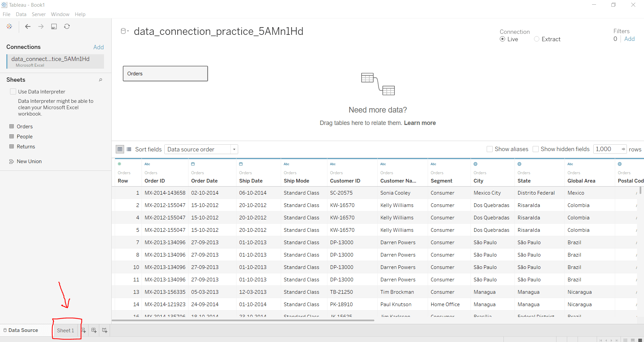Switch grid to metadata view icon
This screenshot has width=644, height=342.
tap(129, 149)
